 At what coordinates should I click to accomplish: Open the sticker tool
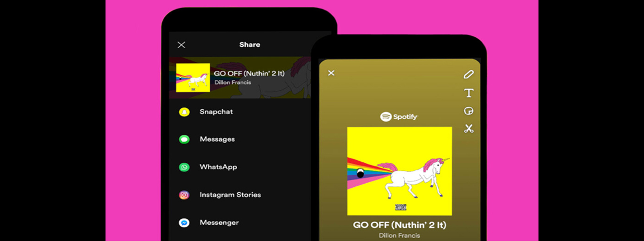pos(469,111)
